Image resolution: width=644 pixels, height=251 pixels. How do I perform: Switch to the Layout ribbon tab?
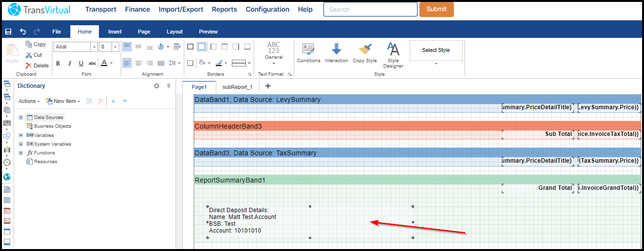pos(175,32)
